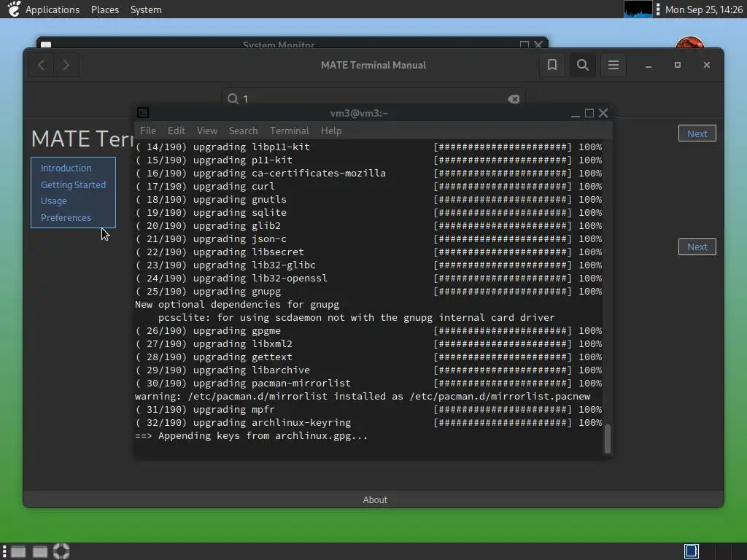Select the second window button on bottom panel

[40, 552]
